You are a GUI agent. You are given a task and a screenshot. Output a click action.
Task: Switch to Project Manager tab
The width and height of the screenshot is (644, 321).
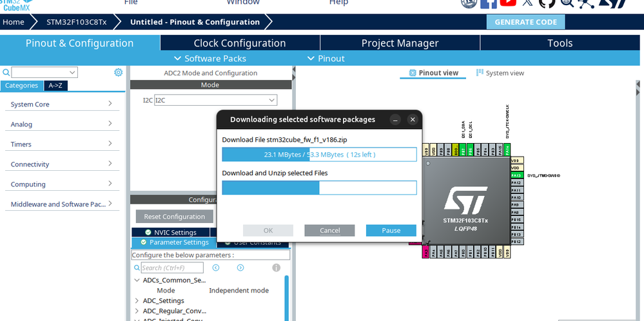(x=400, y=43)
